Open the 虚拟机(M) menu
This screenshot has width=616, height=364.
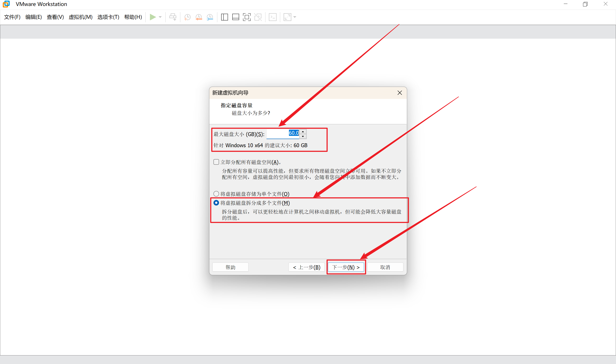click(80, 17)
